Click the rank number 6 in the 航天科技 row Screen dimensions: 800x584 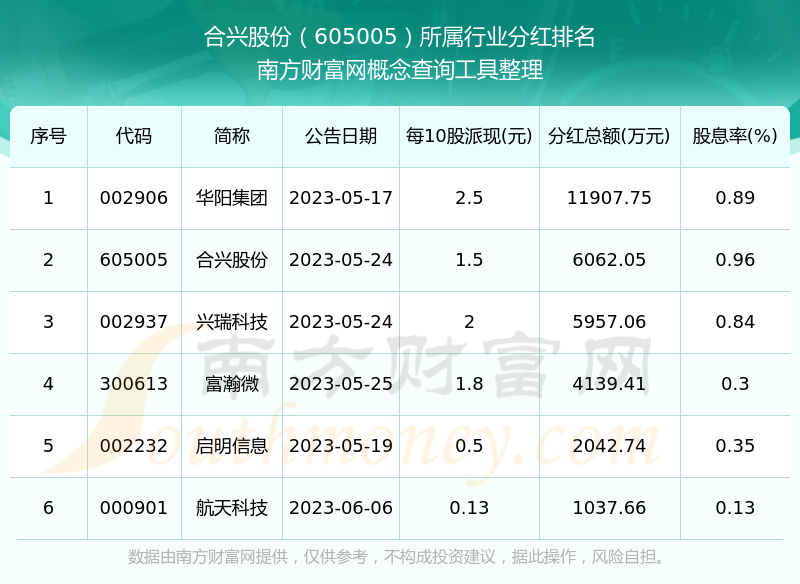[48, 508]
